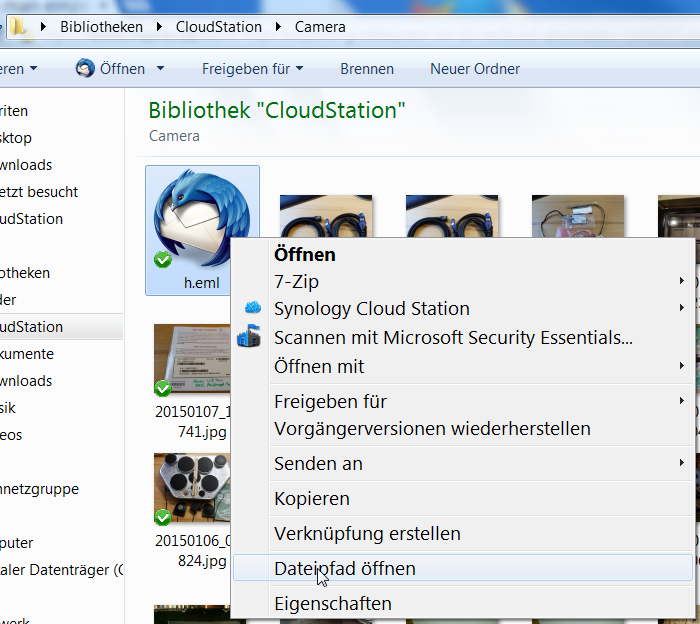Click the Brennen toolbar button
This screenshot has width=700, height=624.
click(367, 69)
